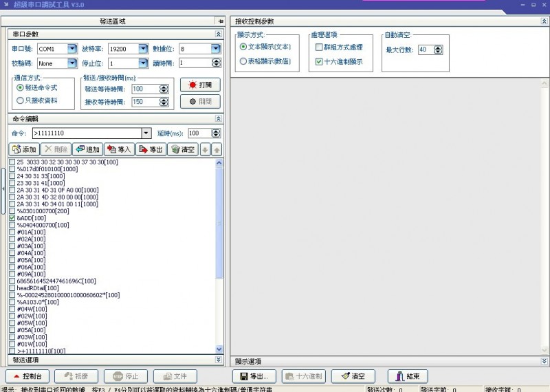Viewport: 550px width, 392px height.
Task: Open the 波特率 19200 dropdown
Action: coord(143,48)
